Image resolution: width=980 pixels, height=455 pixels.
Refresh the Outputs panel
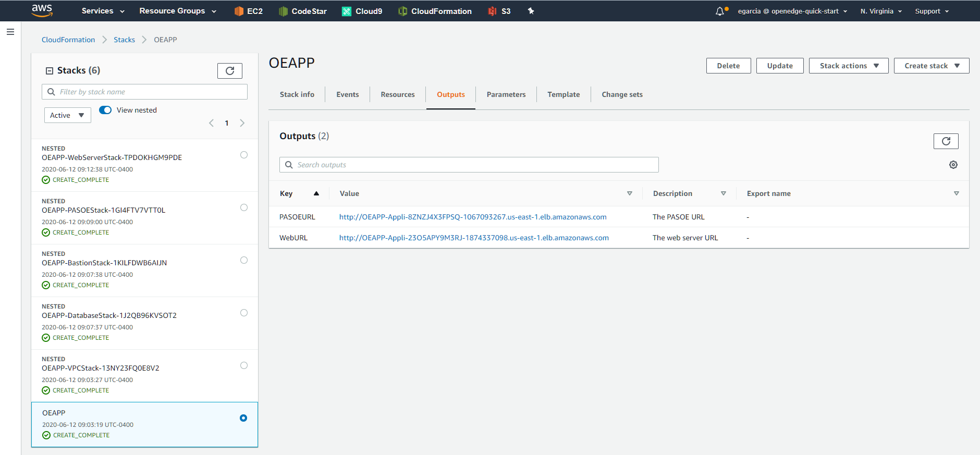point(946,141)
